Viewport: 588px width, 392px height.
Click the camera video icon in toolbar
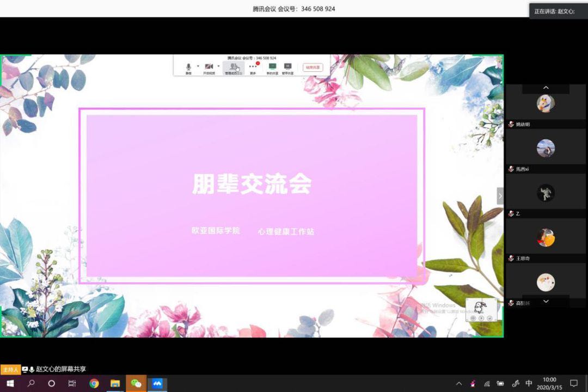coord(209,66)
